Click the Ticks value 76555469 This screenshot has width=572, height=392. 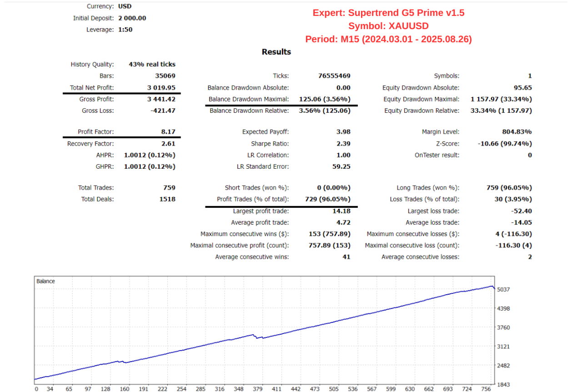334,76
